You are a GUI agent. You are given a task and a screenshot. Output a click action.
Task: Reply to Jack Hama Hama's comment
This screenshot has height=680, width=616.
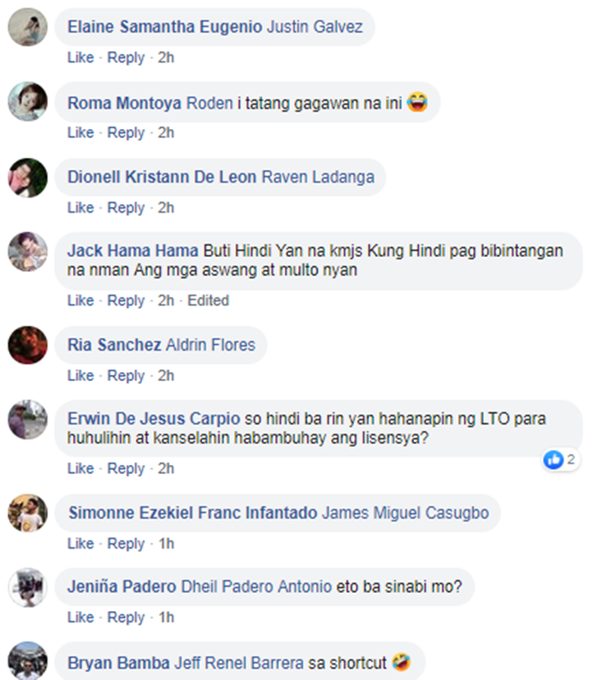click(126, 301)
